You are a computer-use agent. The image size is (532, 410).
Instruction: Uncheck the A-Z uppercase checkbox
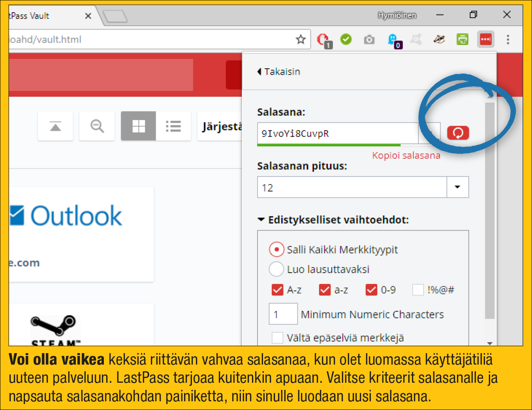point(277,290)
